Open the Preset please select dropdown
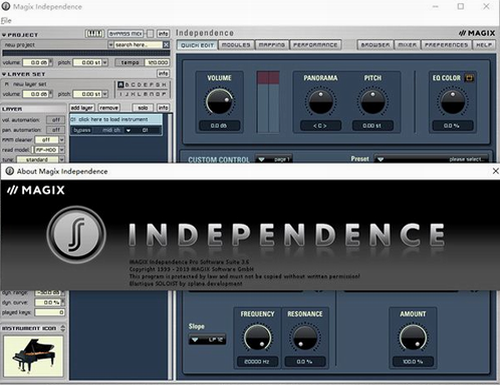This screenshot has height=385, width=500. pyautogui.click(x=431, y=159)
